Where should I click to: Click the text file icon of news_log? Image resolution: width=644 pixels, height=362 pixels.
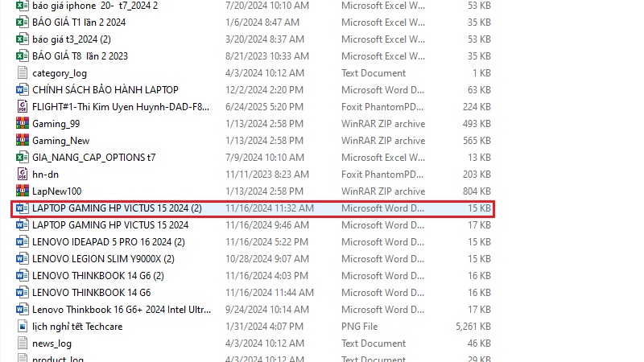pos(23,343)
